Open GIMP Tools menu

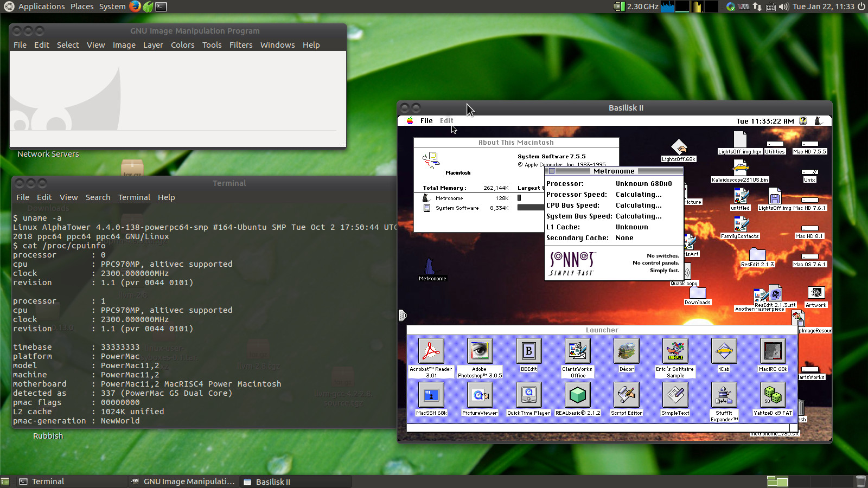point(212,45)
